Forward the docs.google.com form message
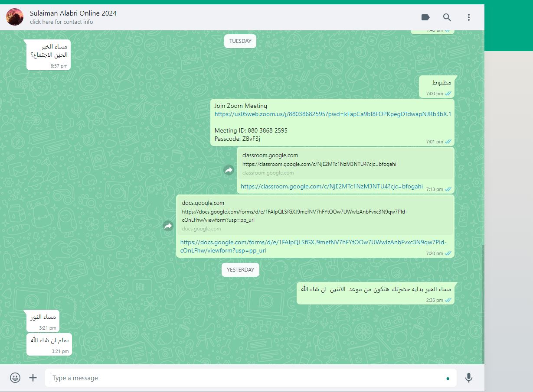533x392 pixels. [168, 226]
